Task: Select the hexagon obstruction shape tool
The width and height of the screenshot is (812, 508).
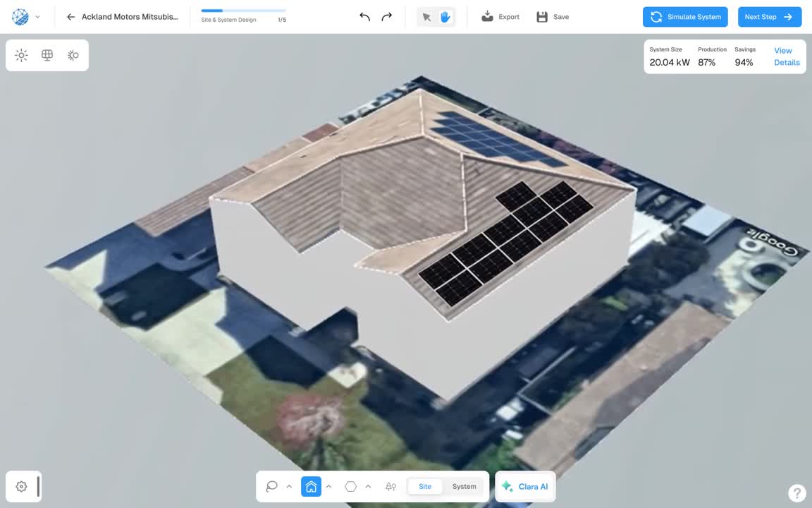Action: point(350,487)
